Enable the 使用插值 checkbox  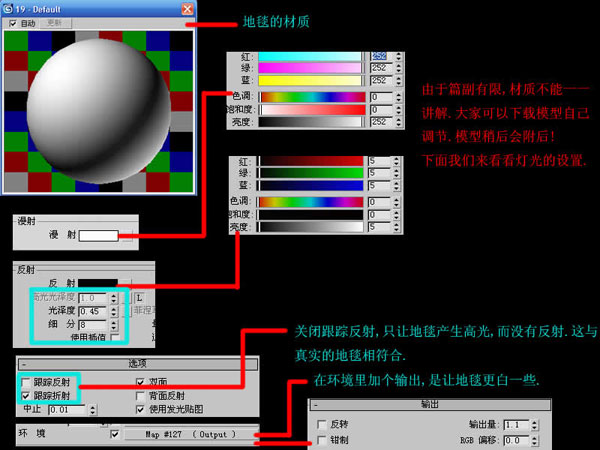(x=114, y=338)
